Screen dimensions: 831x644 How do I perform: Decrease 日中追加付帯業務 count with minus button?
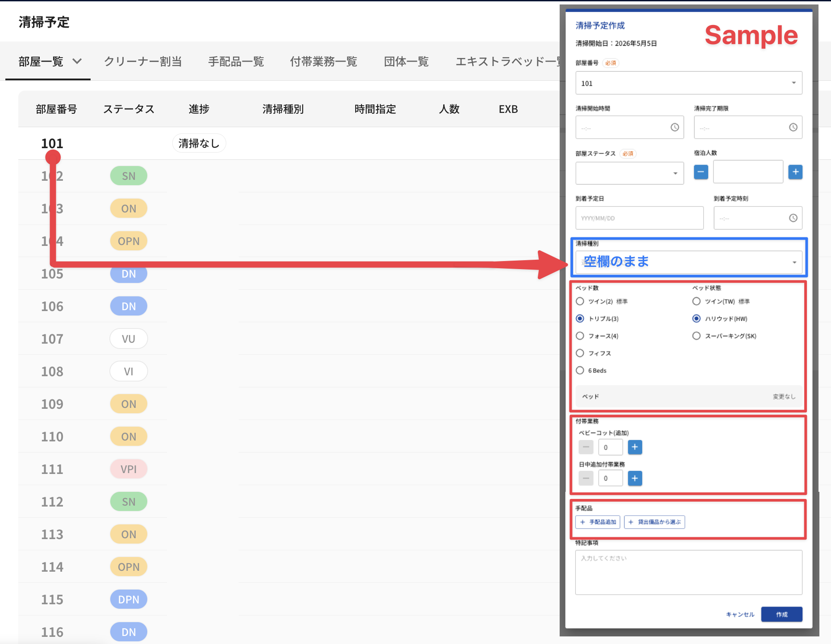coord(586,478)
